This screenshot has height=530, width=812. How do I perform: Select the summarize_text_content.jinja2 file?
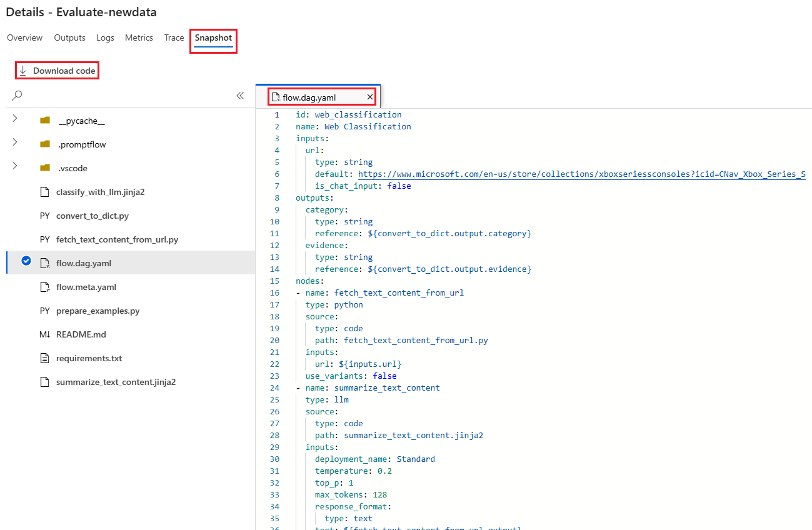[x=116, y=382]
